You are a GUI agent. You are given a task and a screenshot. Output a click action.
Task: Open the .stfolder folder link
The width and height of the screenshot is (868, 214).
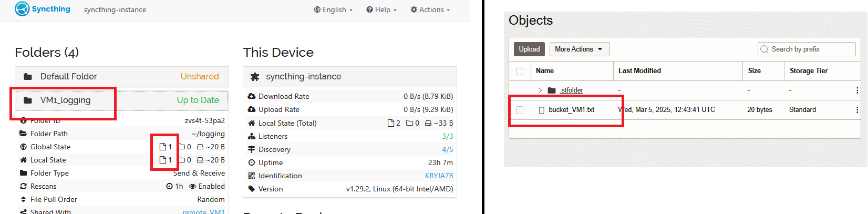571,90
